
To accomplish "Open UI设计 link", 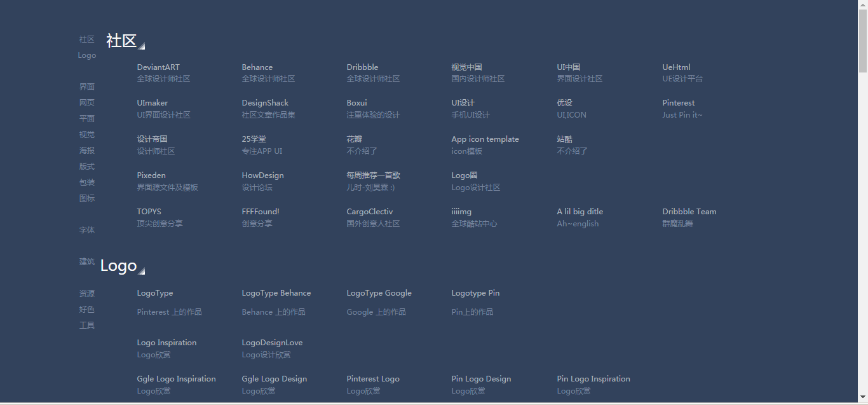I will pos(463,103).
